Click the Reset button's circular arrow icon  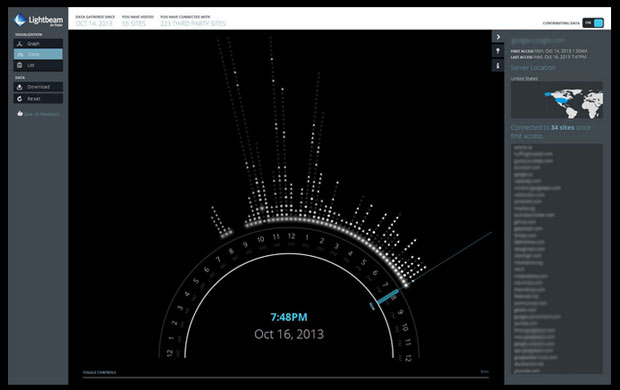[x=19, y=98]
